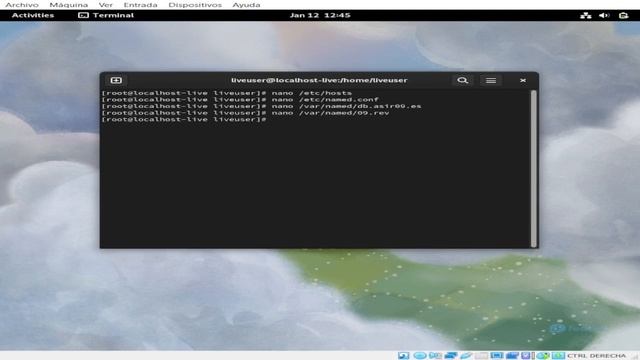640x360 pixels.
Task: Click the VirtualBox network adapter status icon
Action: click(x=451, y=356)
